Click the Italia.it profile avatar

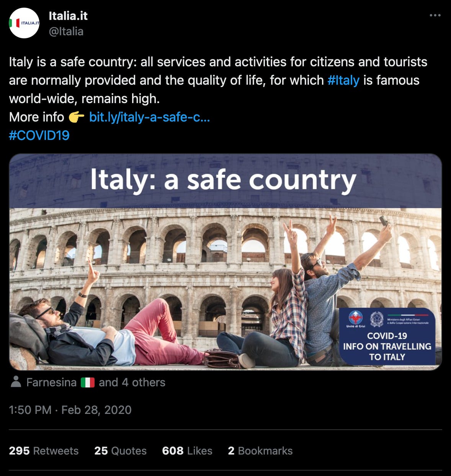(24, 23)
